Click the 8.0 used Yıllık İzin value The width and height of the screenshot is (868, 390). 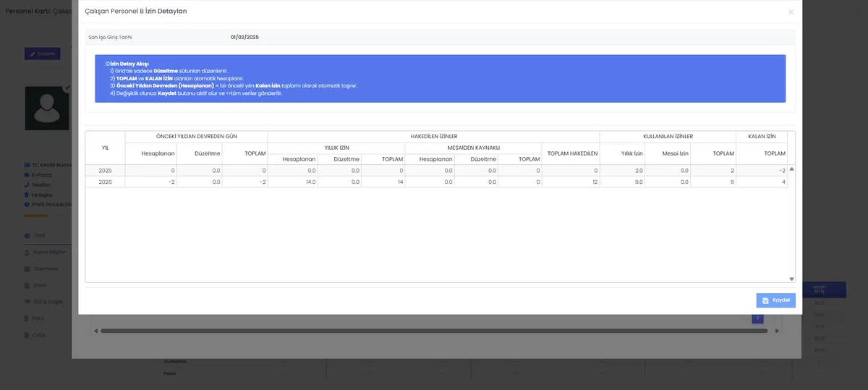coord(622,182)
